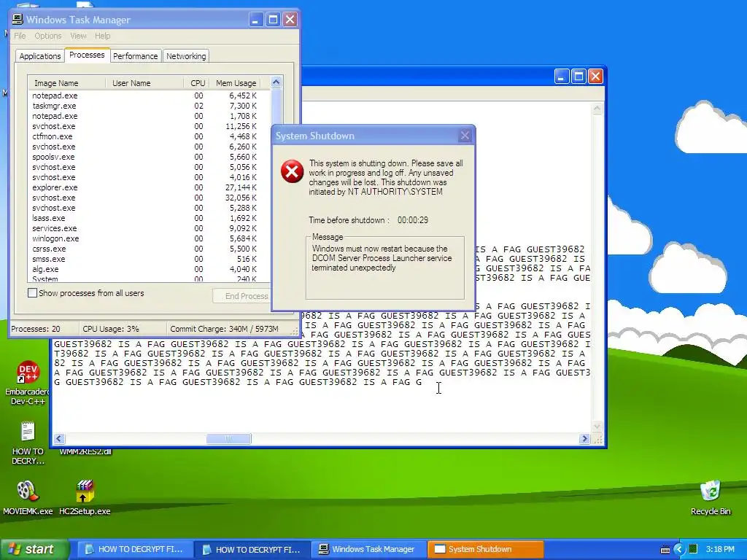
Task: Select the winlogon.exe process row
Action: click(144, 238)
